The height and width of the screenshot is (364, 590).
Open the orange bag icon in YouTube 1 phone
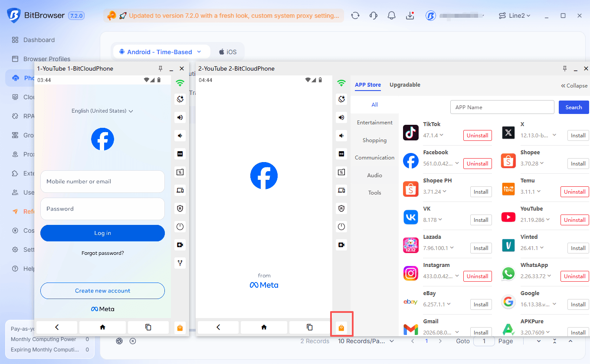pos(180,328)
